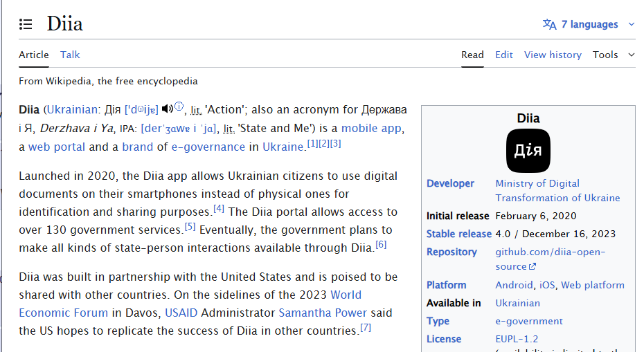Jump to citation [2]
Image resolution: width=644 pixels, height=352 pixels.
coord(324,144)
